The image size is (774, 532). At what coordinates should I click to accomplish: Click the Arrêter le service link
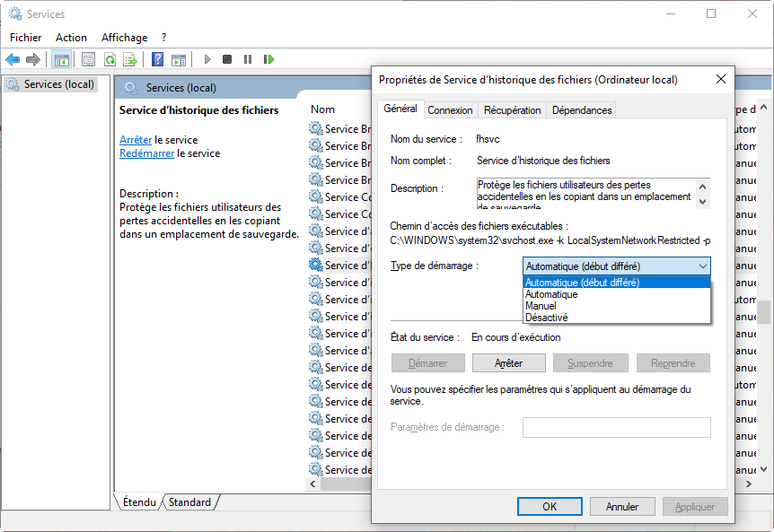tap(136, 140)
